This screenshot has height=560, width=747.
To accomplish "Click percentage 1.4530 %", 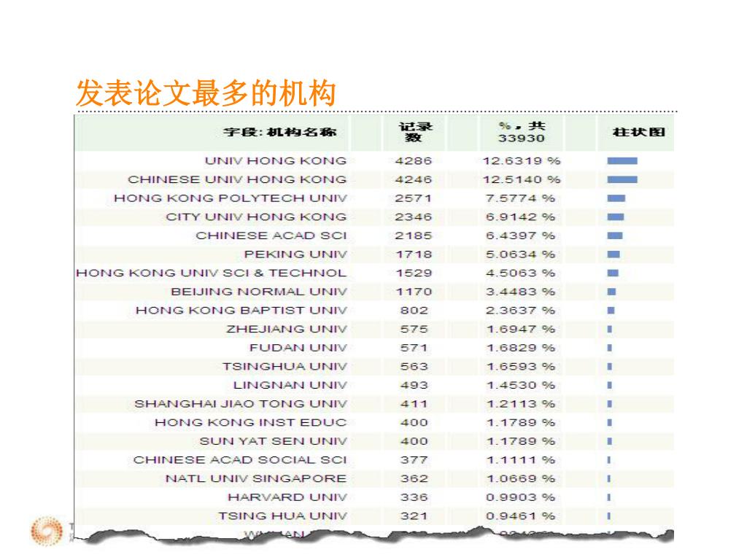I will point(521,385).
